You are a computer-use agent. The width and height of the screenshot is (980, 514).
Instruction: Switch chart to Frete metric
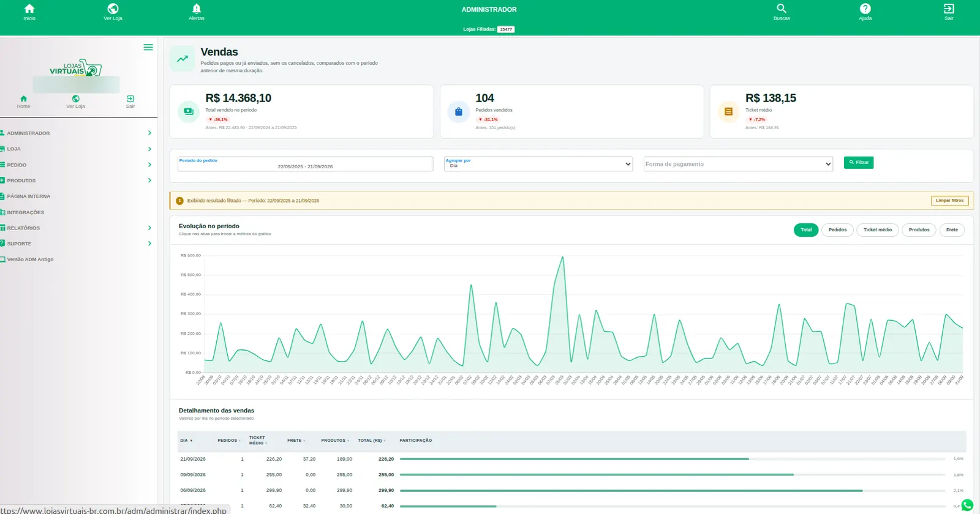point(952,230)
